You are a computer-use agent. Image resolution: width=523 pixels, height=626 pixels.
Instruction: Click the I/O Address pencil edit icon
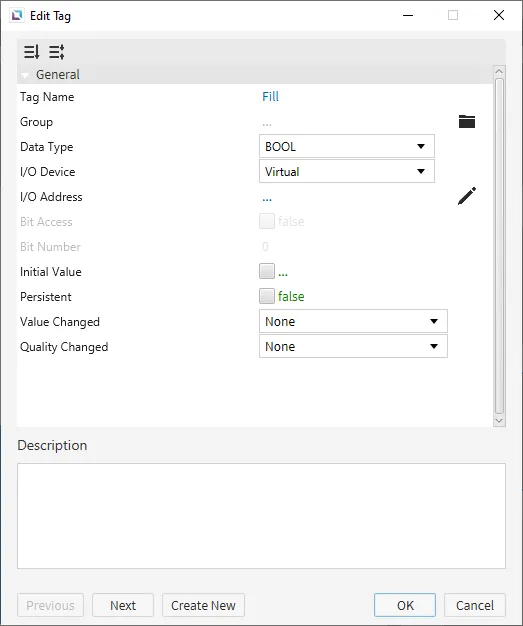(467, 196)
